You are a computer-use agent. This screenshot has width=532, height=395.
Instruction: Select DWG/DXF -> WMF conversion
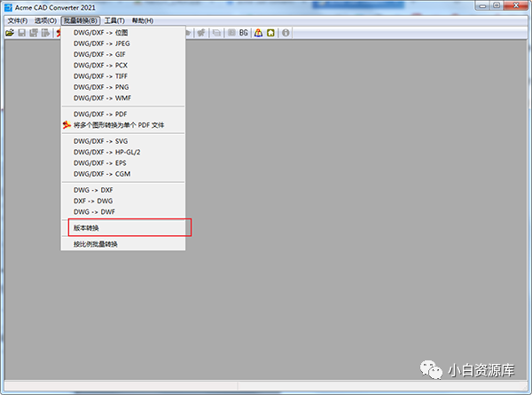[x=123, y=98]
